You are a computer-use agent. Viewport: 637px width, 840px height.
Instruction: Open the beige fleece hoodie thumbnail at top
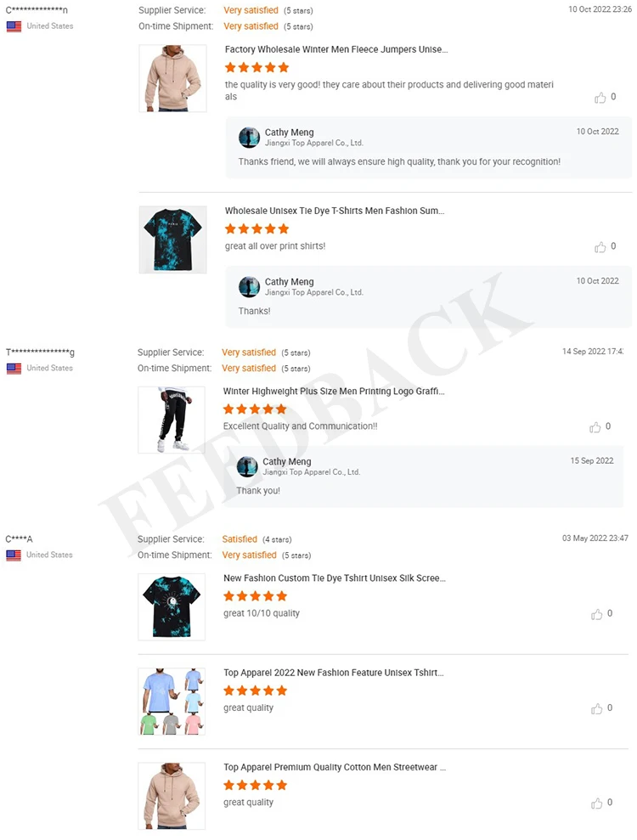[172, 78]
